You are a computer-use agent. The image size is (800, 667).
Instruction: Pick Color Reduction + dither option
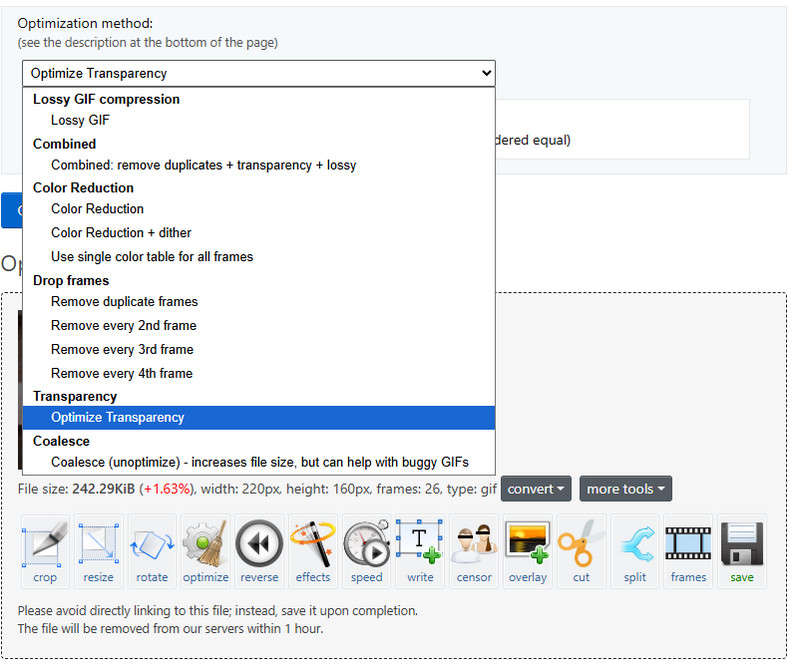pos(121,233)
